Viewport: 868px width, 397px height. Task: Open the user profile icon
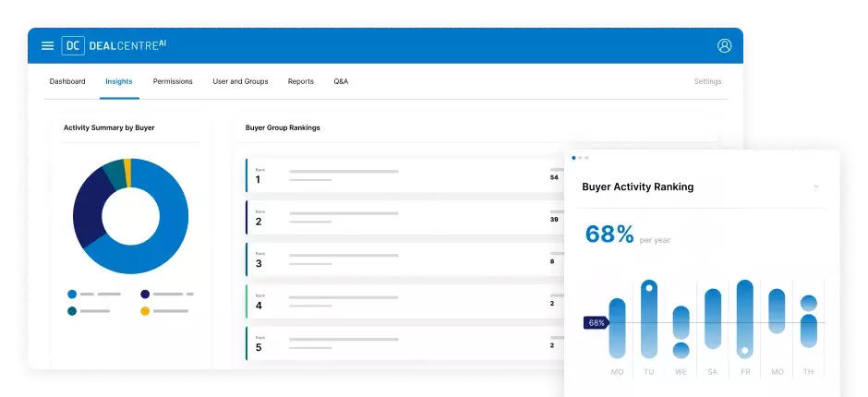[724, 45]
